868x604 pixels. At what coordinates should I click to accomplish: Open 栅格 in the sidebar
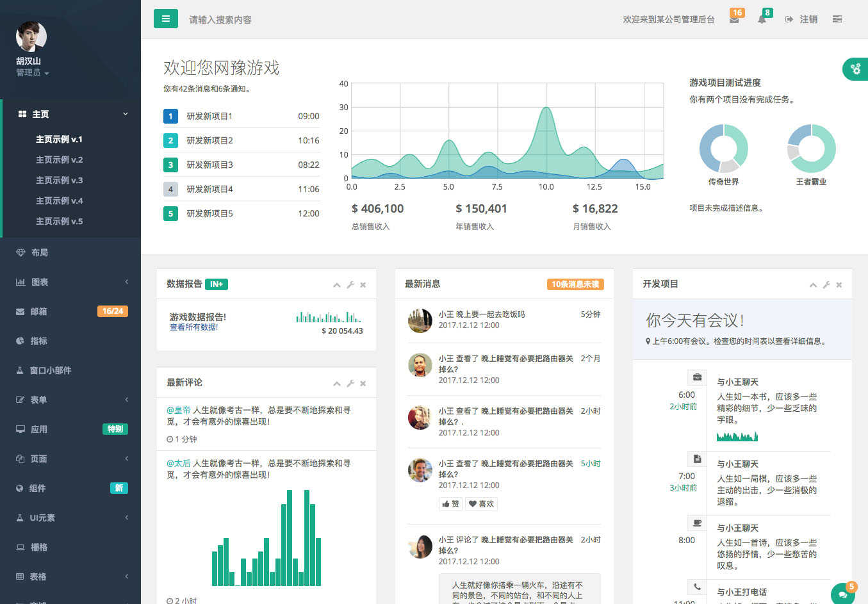(x=70, y=547)
